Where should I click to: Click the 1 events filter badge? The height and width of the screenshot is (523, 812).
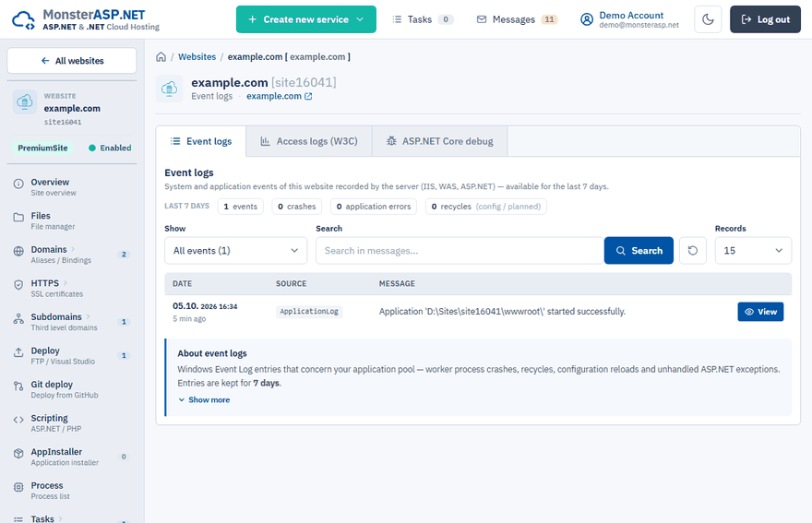(240, 207)
